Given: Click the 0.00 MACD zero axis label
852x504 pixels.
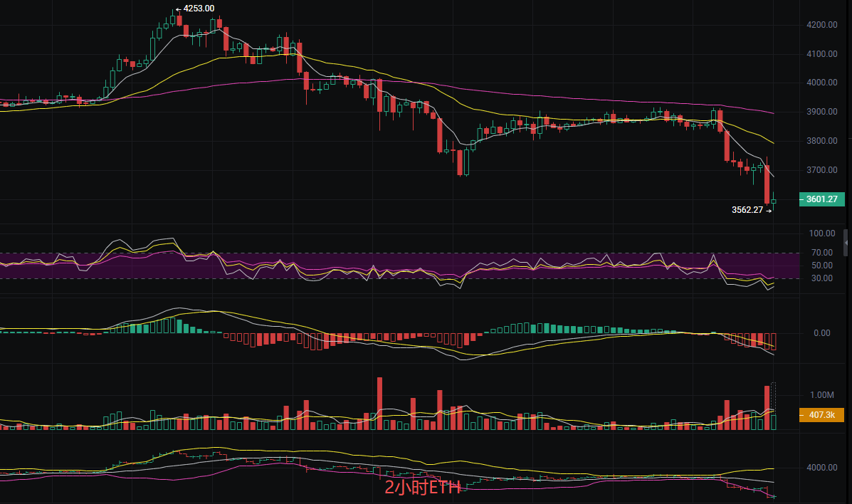Looking at the screenshot, I should 821,333.
